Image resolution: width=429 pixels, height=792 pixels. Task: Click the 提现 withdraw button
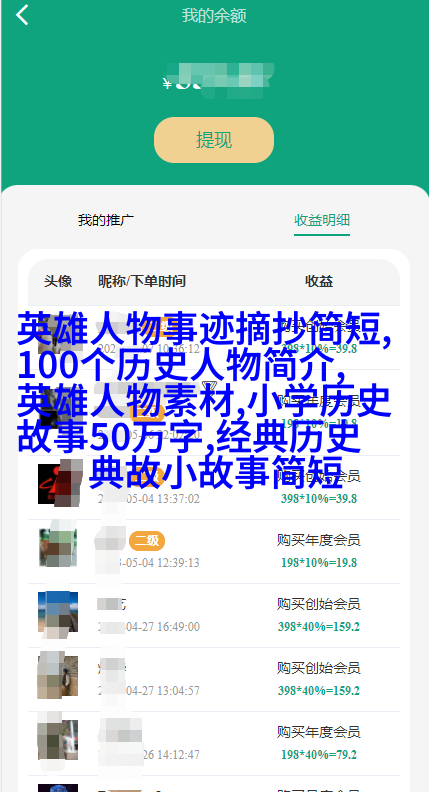pyautogui.click(x=214, y=140)
